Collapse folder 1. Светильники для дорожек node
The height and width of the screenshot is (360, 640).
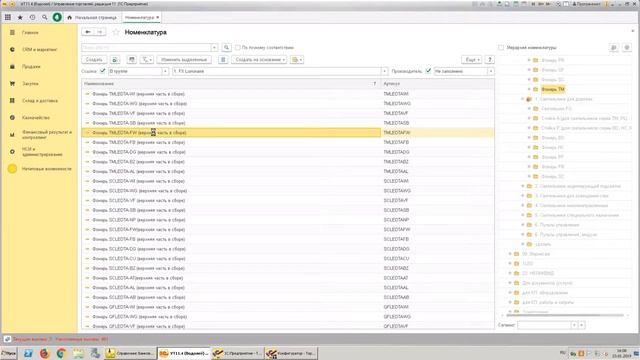click(x=523, y=99)
